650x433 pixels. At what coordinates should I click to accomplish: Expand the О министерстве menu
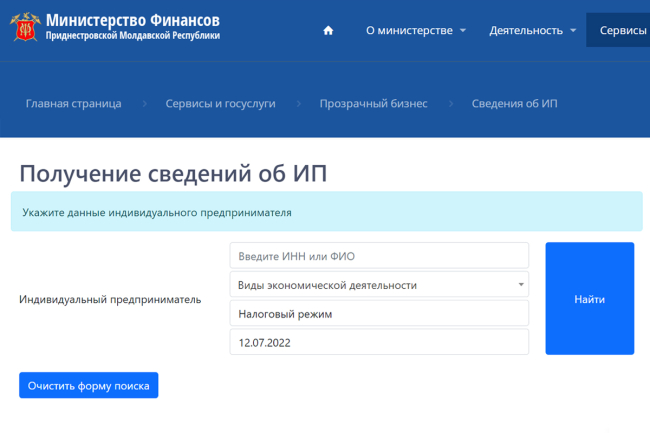click(x=416, y=30)
